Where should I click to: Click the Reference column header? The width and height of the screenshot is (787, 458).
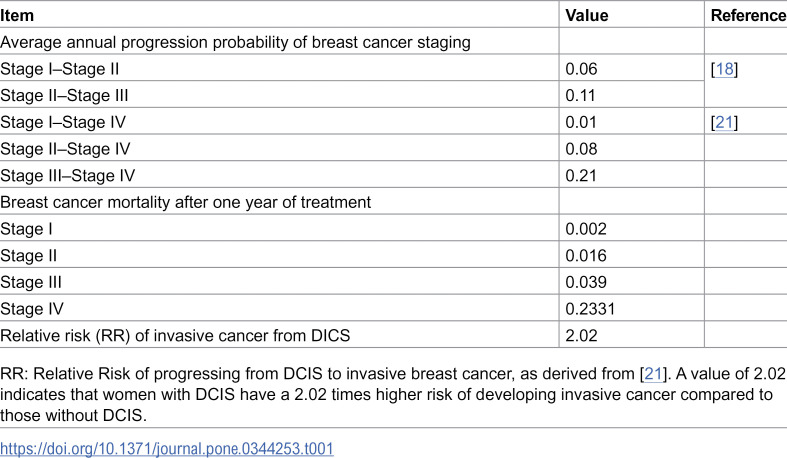tap(748, 16)
